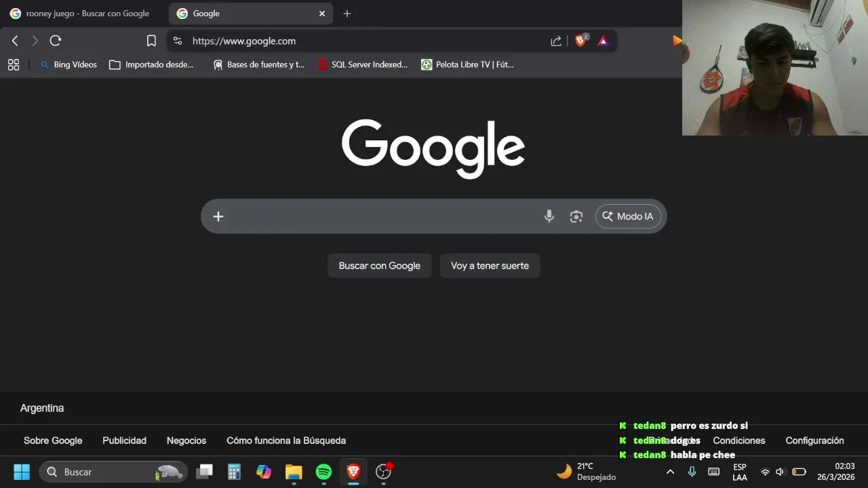The image size is (868, 488).
Task: Open 'Condiciones' footer link
Action: pos(739,441)
